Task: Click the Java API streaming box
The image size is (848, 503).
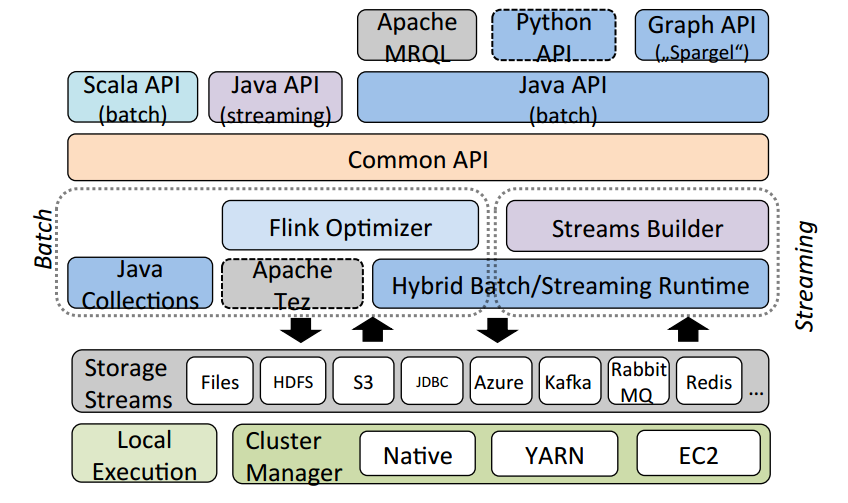Action: tap(274, 99)
